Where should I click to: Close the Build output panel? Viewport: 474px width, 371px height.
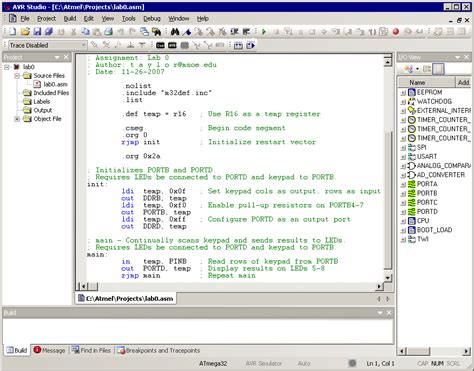[389, 313]
